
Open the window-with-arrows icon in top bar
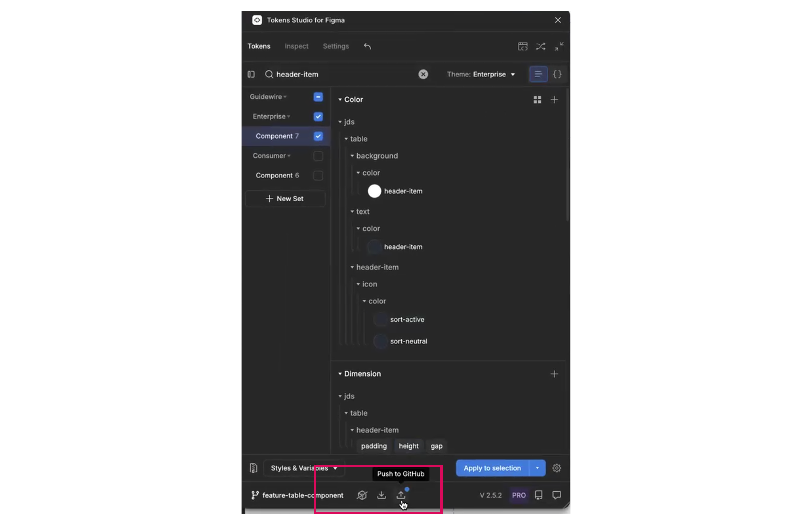tap(522, 46)
